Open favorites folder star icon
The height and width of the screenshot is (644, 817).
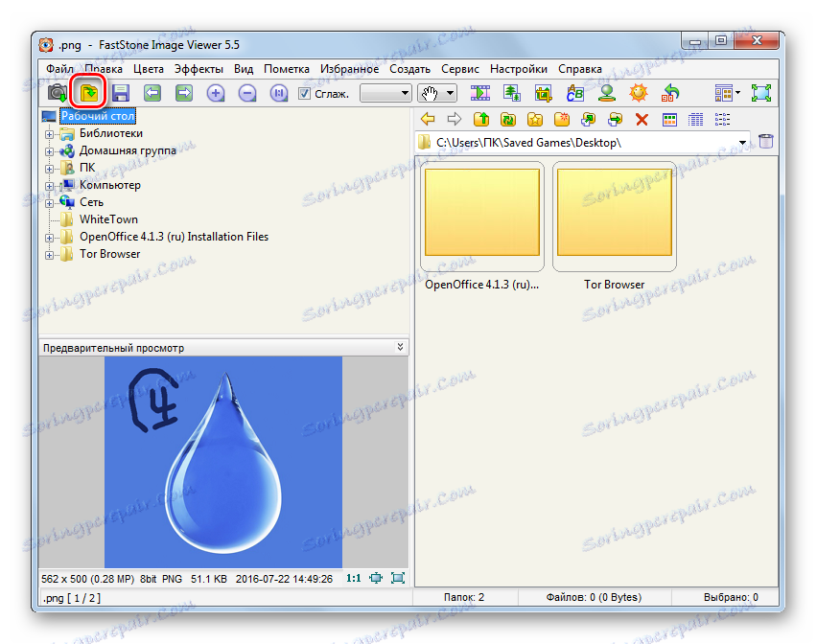pos(535,119)
